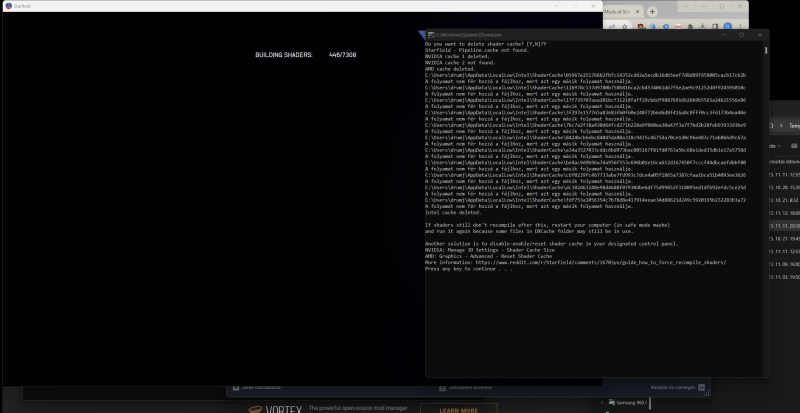Open the Chrome extensions puzzle icon

[690, 26]
